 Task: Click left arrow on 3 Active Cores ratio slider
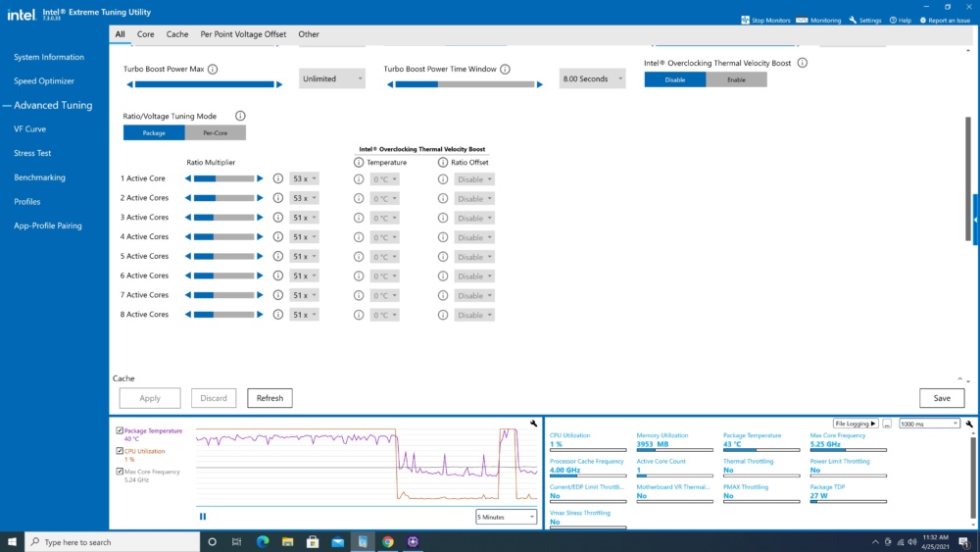(x=187, y=218)
